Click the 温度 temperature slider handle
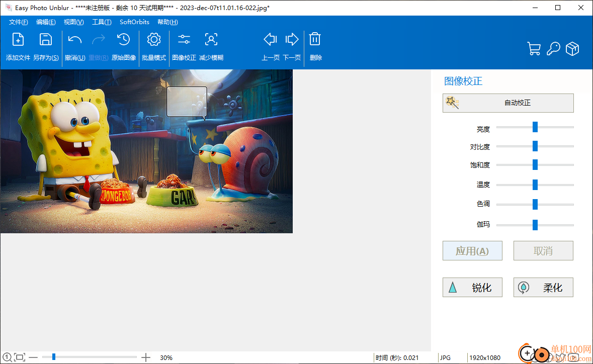This screenshot has width=593, height=364. (x=535, y=185)
